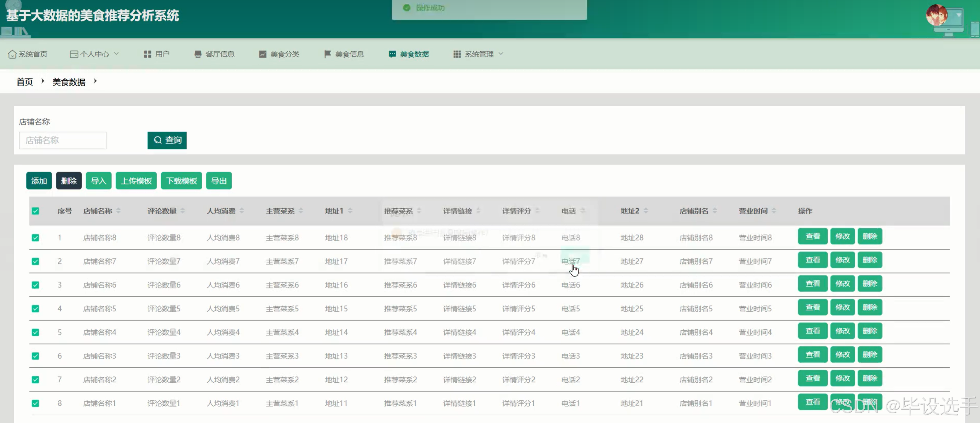The width and height of the screenshot is (980, 423).
Task: Sort by 营业时间 column arrows
Action: tap(774, 211)
